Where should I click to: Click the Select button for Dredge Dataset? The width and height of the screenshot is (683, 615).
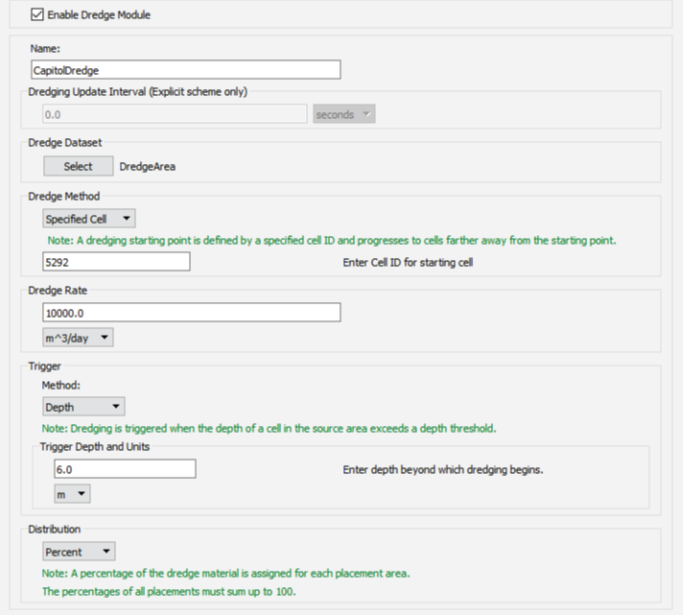coord(78,166)
